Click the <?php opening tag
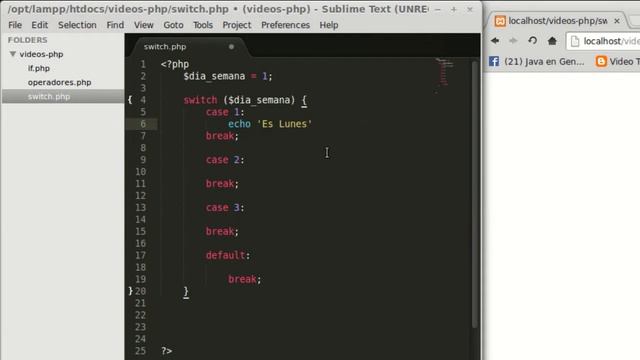This screenshot has width=640, height=360. [x=175, y=64]
